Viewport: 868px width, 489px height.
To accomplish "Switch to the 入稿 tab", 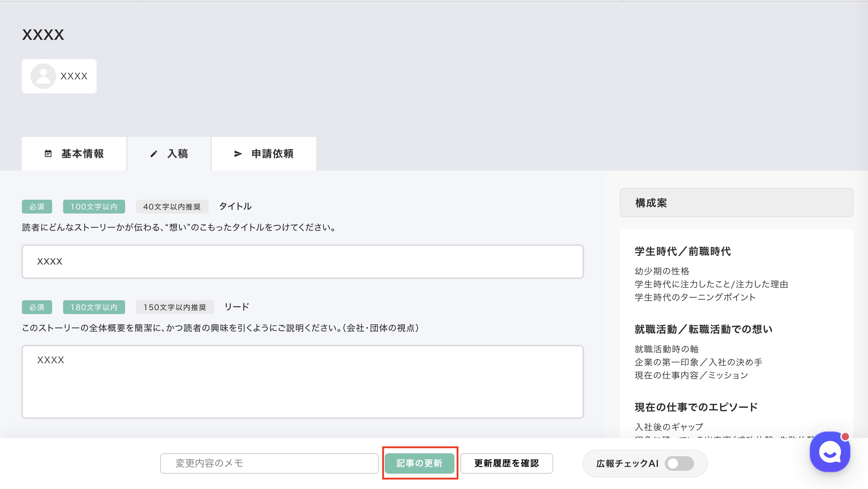I will coord(169,154).
